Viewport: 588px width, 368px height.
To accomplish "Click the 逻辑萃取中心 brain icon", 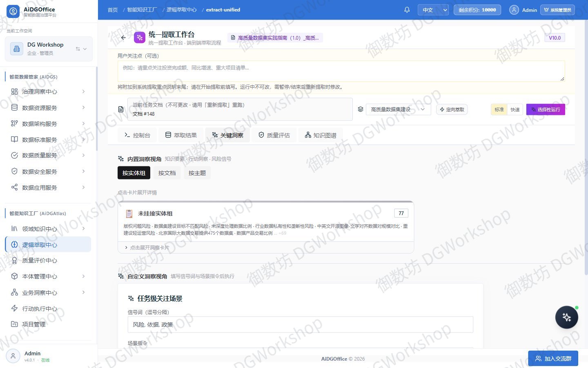I will pyautogui.click(x=14, y=245).
